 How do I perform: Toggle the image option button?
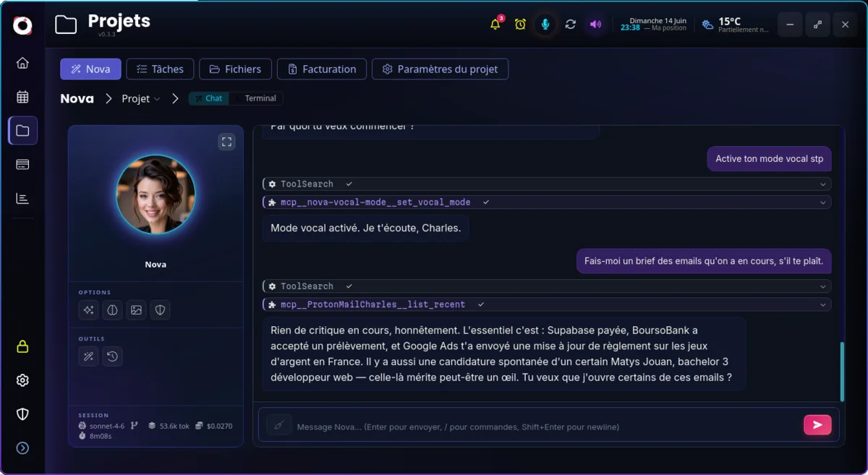[136, 310]
